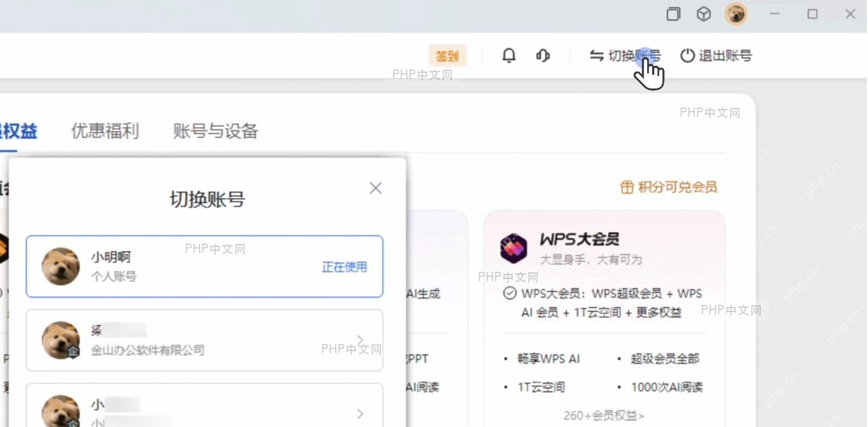868x427 pixels.
Task: Click the WPS大会员 logo icon
Action: coord(513,248)
